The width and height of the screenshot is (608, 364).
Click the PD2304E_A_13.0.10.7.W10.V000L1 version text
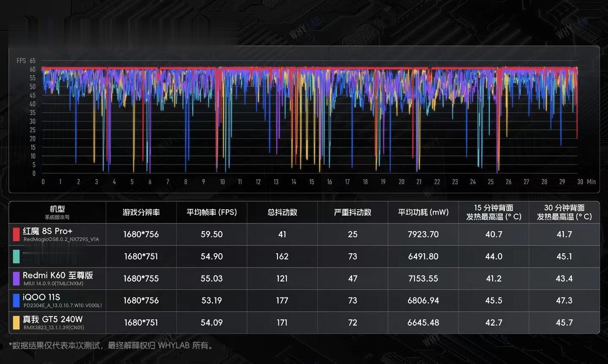coord(63,306)
